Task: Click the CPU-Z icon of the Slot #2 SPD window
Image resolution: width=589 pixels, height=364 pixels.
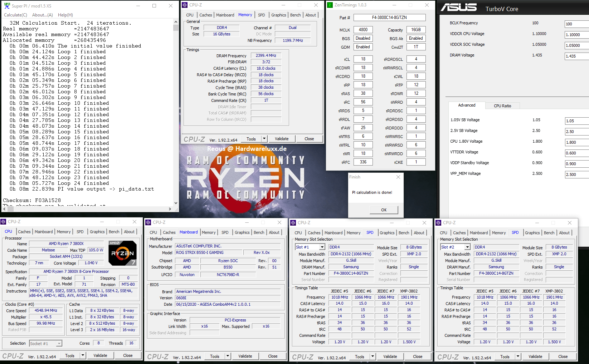Action: pos(438,223)
